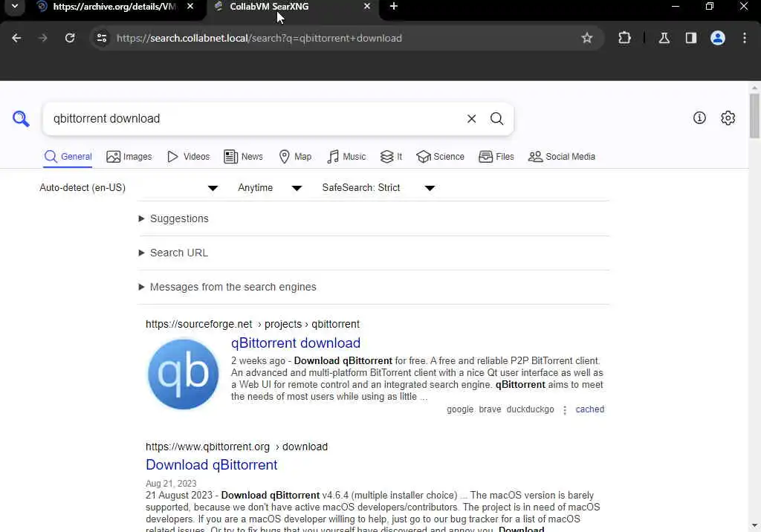Image resolution: width=761 pixels, height=532 pixels.
Task: Submit search with magnifier button
Action: (496, 118)
